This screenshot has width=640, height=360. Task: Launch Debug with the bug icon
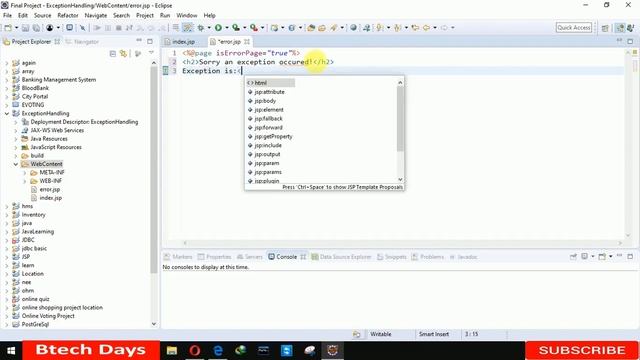click(x=201, y=28)
